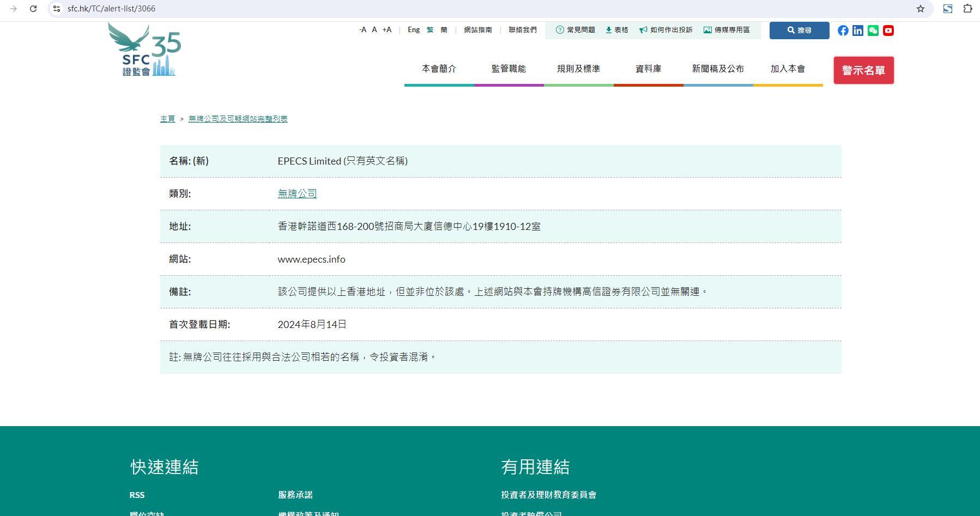The image size is (980, 516).
Task: Open the browser extensions puzzle icon
Action: [x=967, y=9]
